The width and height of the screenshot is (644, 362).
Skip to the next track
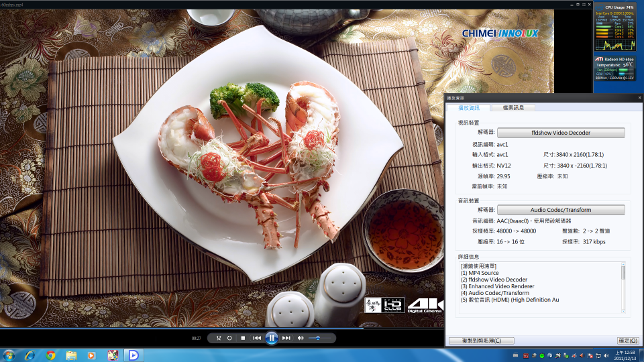point(286,338)
